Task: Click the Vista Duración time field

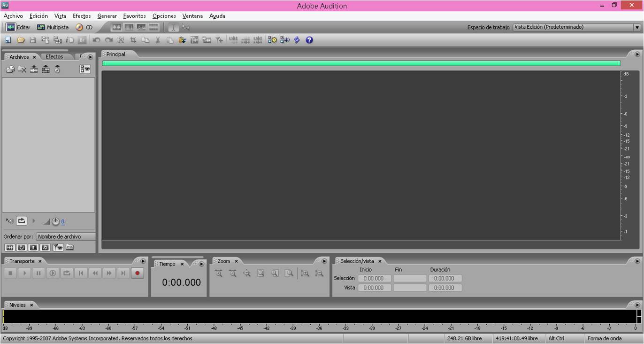Action: (x=445, y=288)
